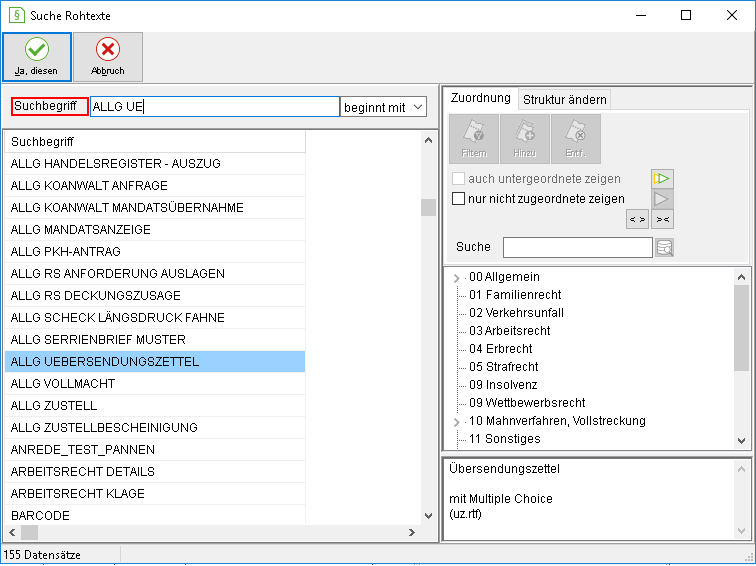Image resolution: width=756 pixels, height=566 pixels.
Task: Click into the Suche text field
Action: [x=578, y=247]
